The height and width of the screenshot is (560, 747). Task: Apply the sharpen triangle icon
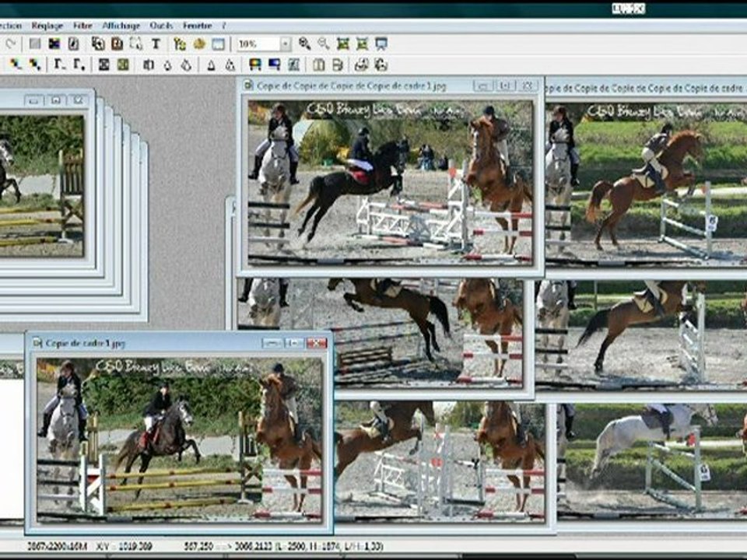coord(211,65)
